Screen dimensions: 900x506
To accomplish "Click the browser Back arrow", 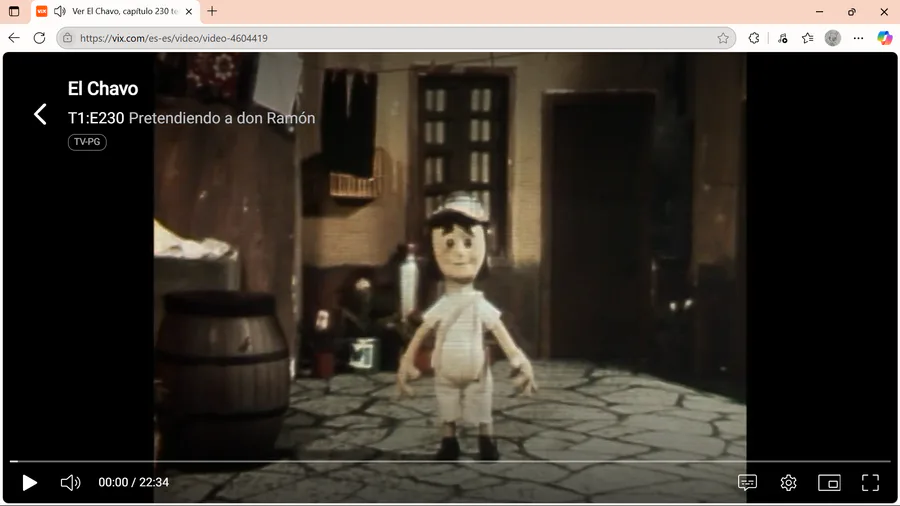I will (14, 38).
